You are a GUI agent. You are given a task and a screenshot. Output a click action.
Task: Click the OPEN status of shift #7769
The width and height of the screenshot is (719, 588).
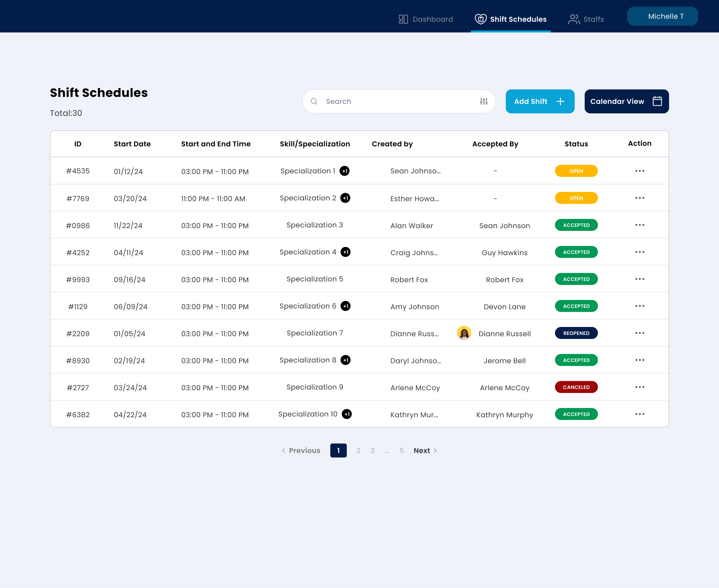pos(576,198)
